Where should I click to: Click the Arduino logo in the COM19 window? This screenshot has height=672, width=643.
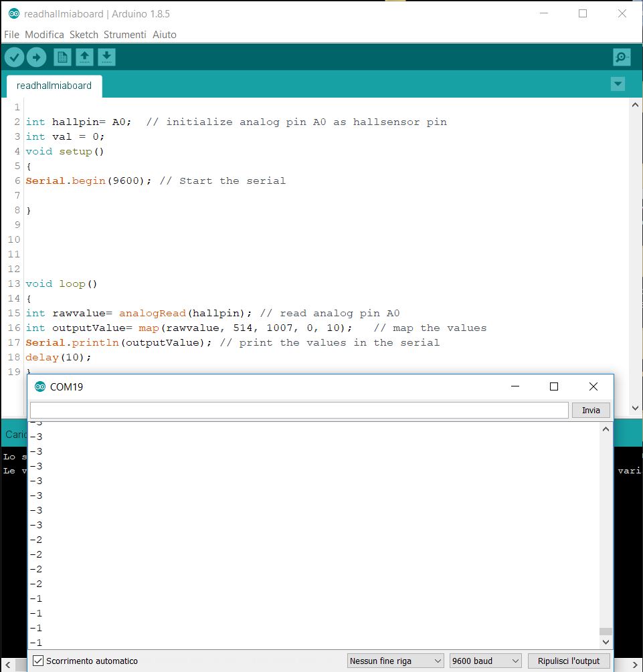pos(40,386)
